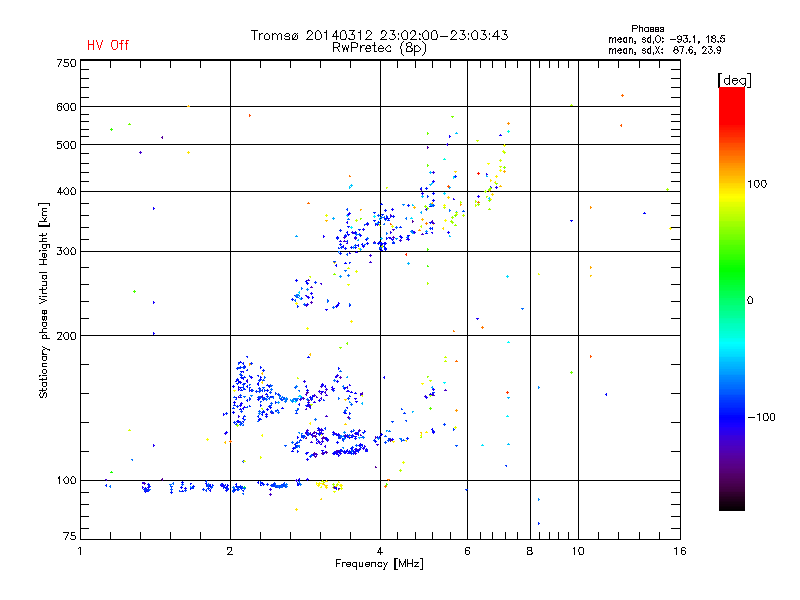Click the "16" frequency axis tick label
Screen dimensions: 800x600
680,551
